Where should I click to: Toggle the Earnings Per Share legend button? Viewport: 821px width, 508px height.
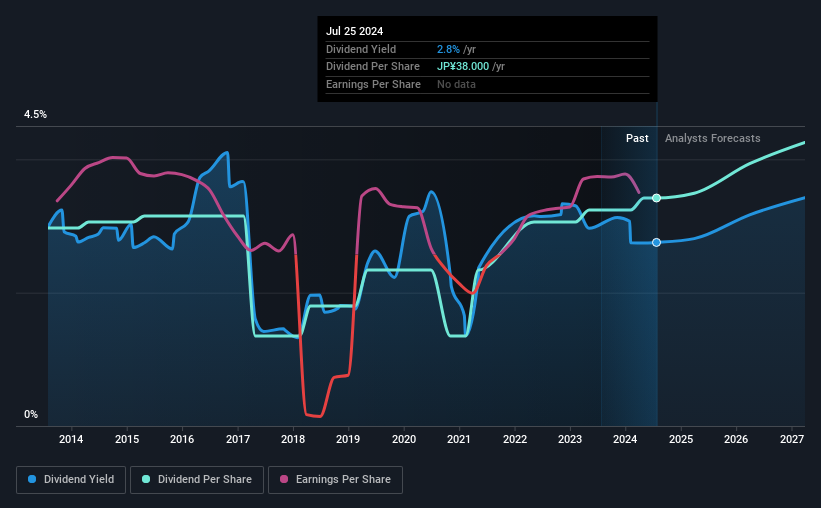335,480
